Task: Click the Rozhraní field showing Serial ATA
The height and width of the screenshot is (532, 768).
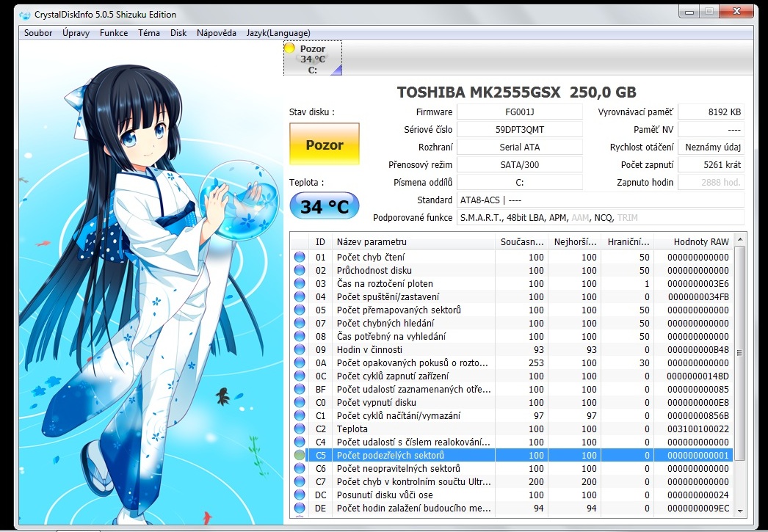Action: [520, 147]
